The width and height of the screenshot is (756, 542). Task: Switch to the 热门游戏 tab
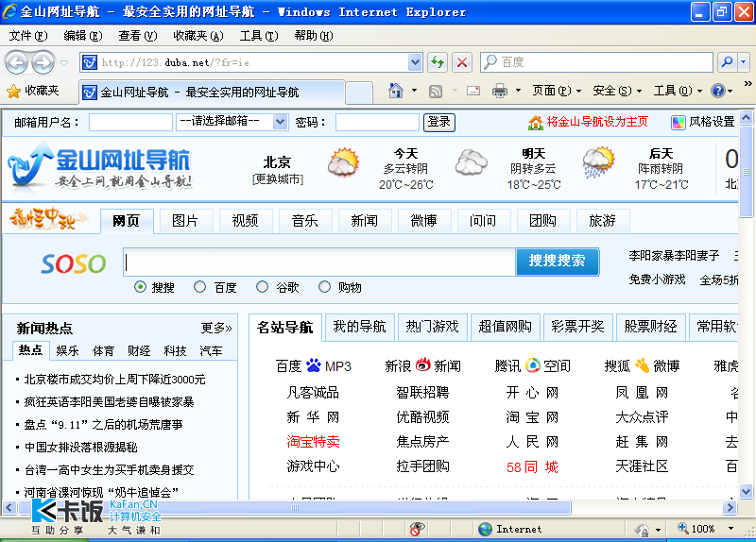coord(433,327)
